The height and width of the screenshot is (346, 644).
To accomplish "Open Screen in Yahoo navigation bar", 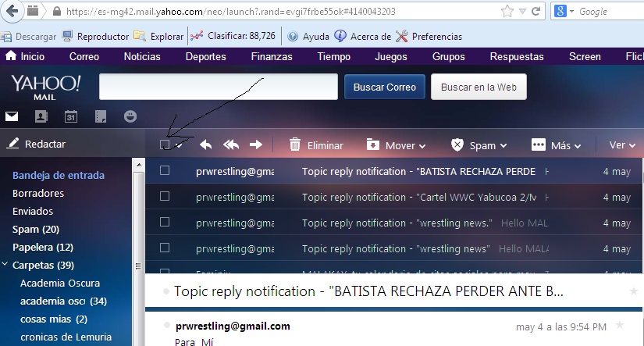I will pyautogui.click(x=585, y=57).
